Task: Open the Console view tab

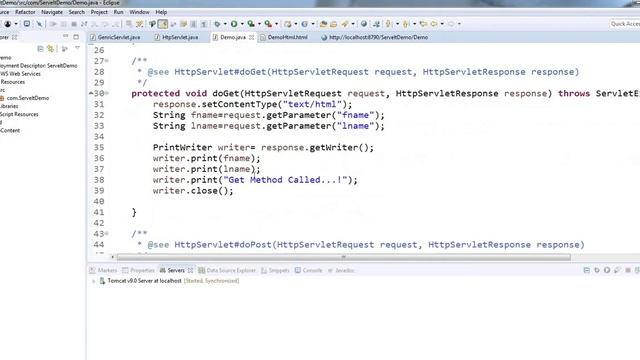Action: pyautogui.click(x=309, y=270)
